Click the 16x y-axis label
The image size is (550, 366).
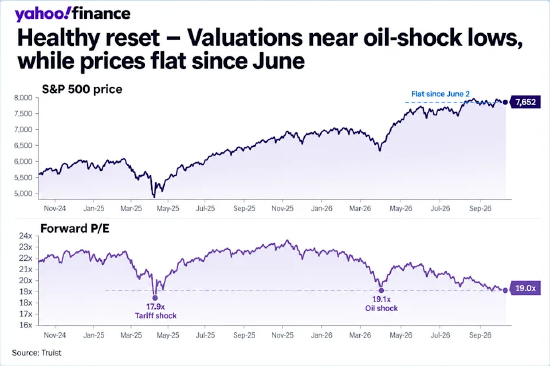[26, 325]
